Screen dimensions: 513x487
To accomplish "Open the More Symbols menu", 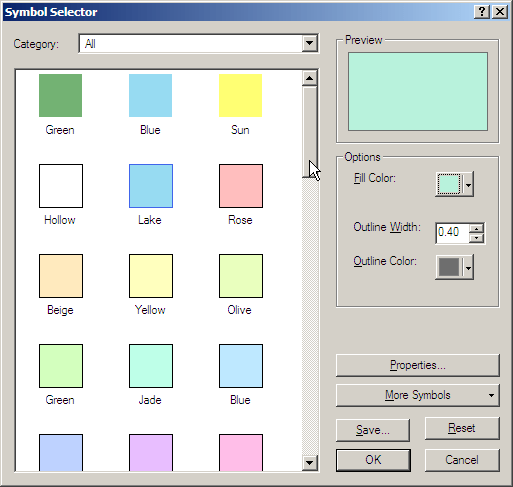I will [x=418, y=395].
